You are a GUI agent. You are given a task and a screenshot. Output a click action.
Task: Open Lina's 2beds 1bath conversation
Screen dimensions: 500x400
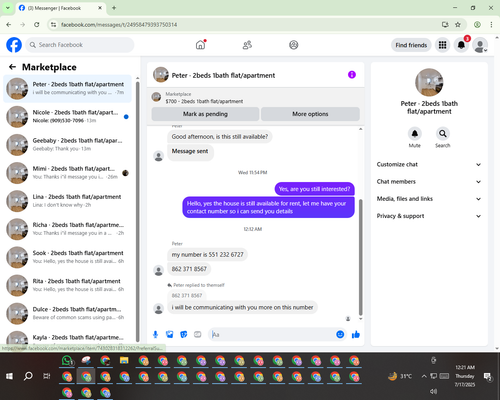(67, 201)
